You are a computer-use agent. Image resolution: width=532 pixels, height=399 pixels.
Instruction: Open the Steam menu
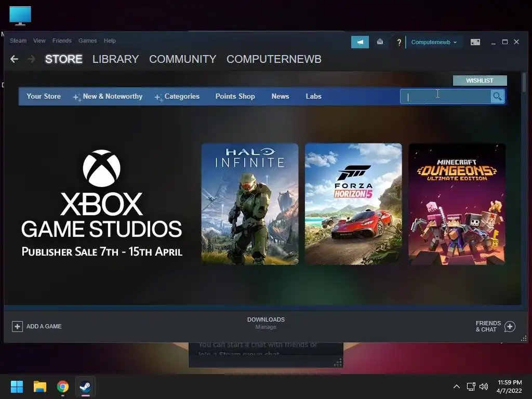[18, 41]
